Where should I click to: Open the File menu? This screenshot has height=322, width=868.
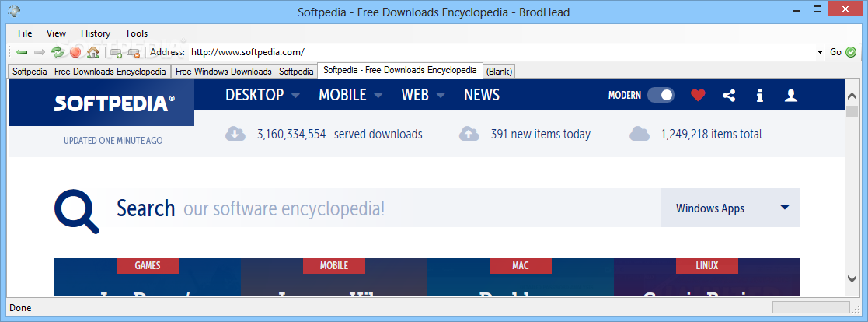pyautogui.click(x=25, y=33)
